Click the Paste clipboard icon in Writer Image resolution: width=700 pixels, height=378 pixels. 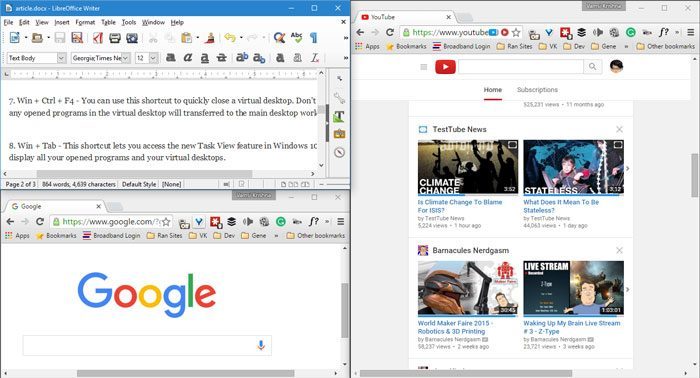pyautogui.click(x=187, y=38)
